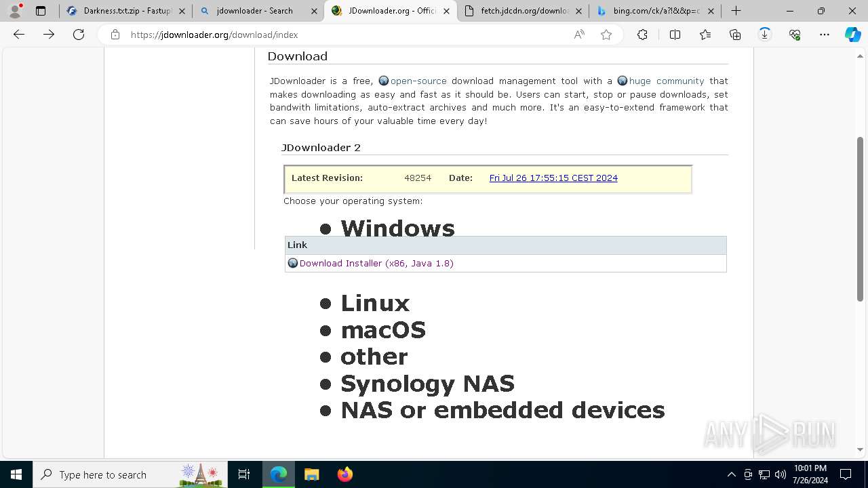868x488 pixels.
Task: Click revision number 48254
Action: pos(418,178)
